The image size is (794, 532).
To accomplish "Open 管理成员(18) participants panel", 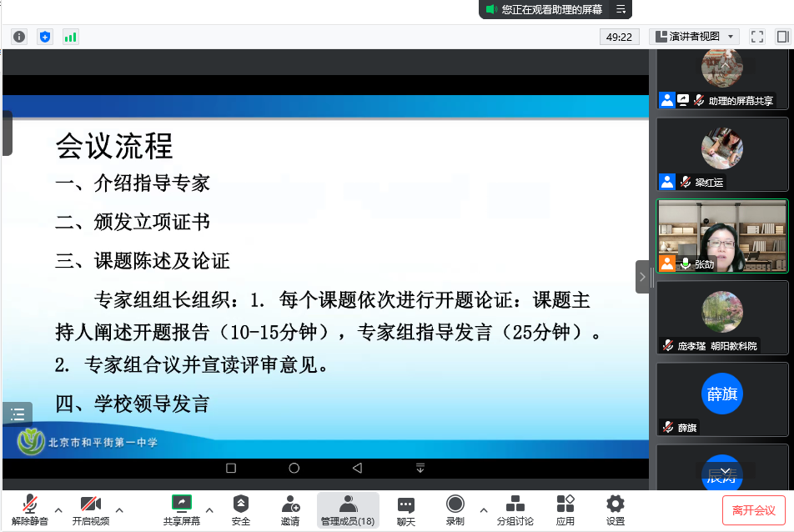I will (348, 510).
